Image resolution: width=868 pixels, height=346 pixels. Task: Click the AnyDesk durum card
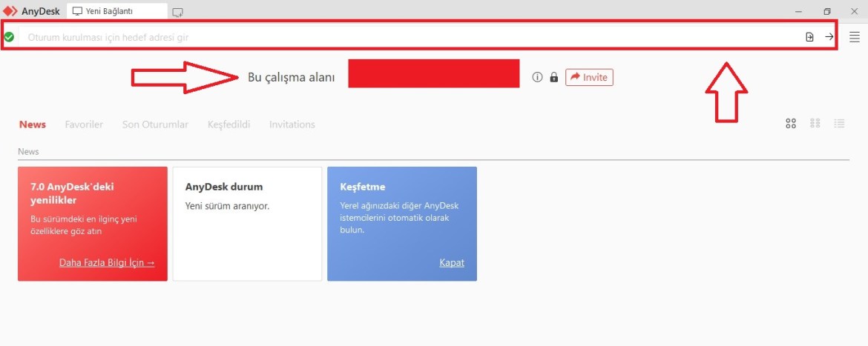click(248, 224)
